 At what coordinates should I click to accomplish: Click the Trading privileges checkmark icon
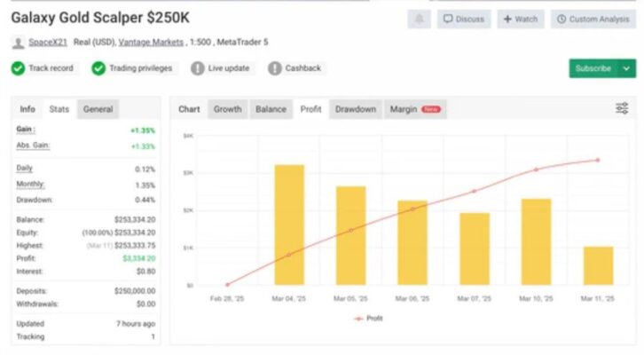99,68
